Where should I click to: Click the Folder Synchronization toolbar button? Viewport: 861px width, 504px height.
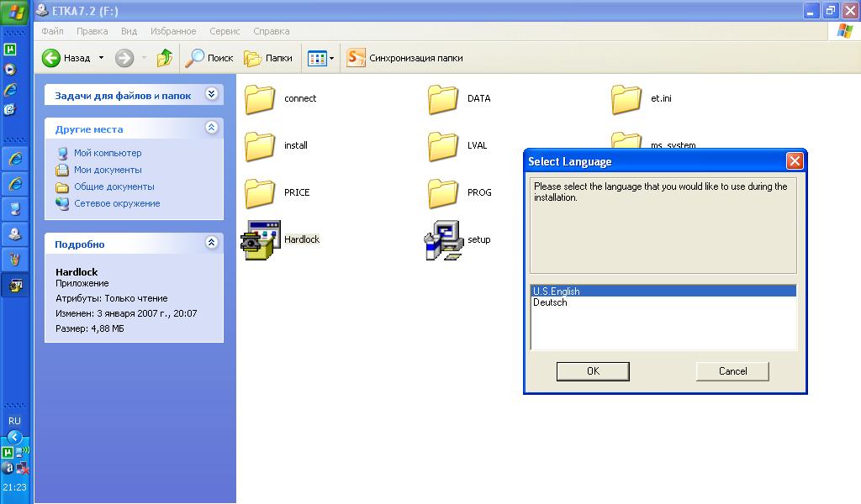tap(405, 58)
